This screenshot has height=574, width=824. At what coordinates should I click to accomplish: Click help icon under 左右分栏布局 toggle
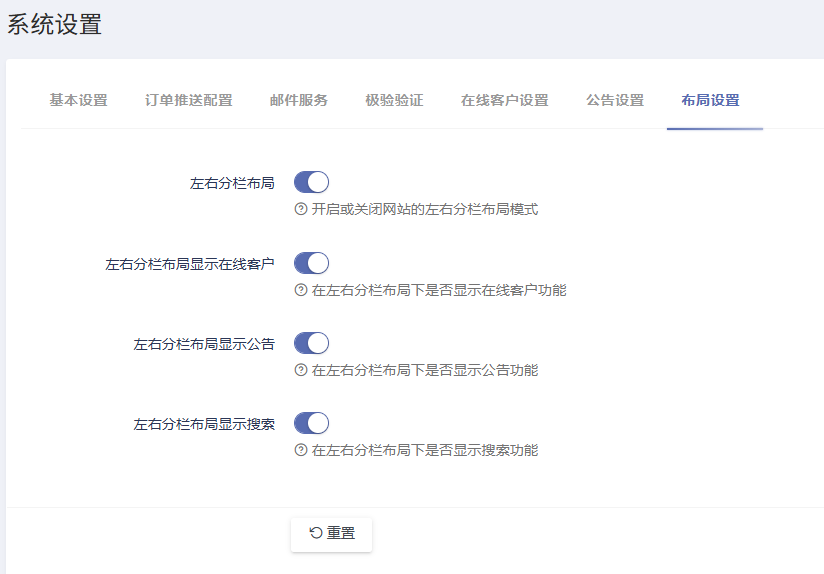click(x=300, y=210)
